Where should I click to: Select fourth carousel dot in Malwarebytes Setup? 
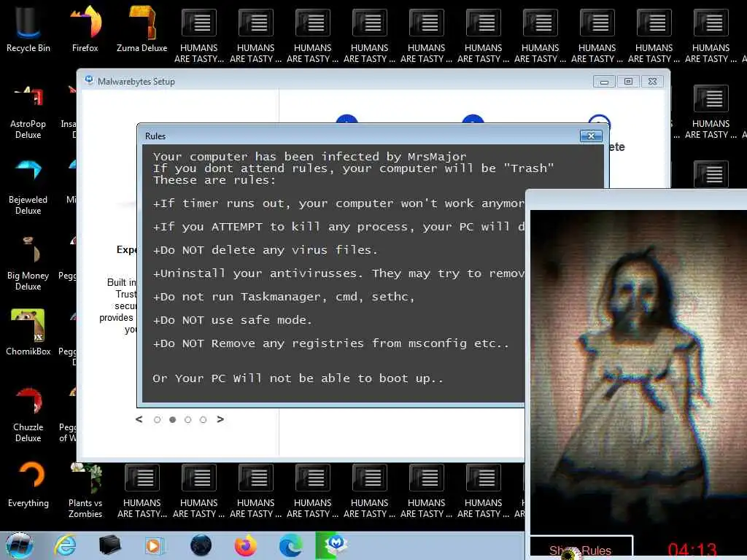click(x=203, y=419)
